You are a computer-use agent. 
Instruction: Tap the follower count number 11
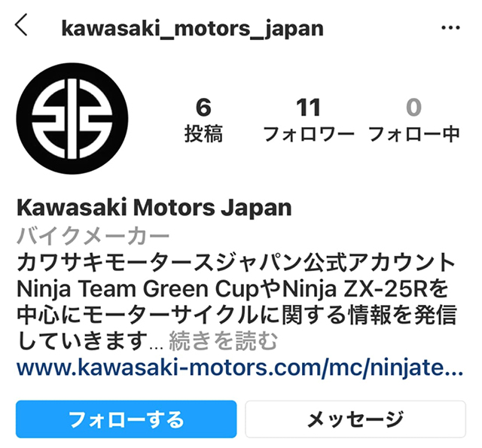pyautogui.click(x=308, y=108)
